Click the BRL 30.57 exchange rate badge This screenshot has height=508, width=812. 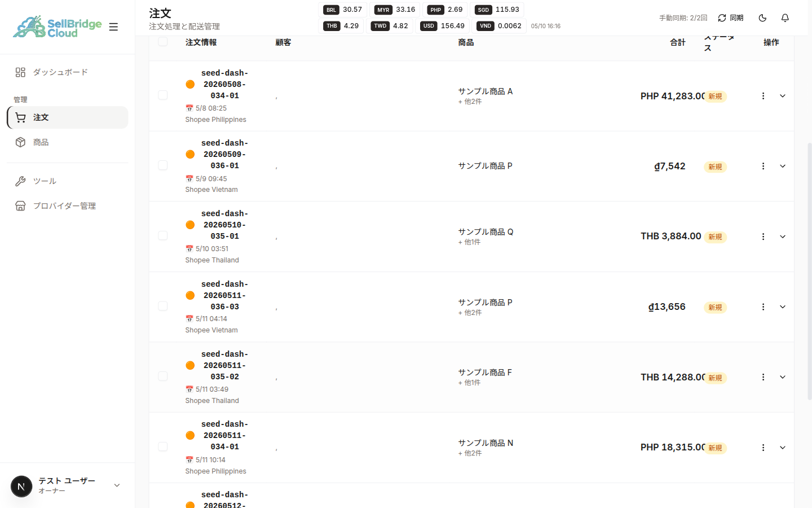point(343,10)
